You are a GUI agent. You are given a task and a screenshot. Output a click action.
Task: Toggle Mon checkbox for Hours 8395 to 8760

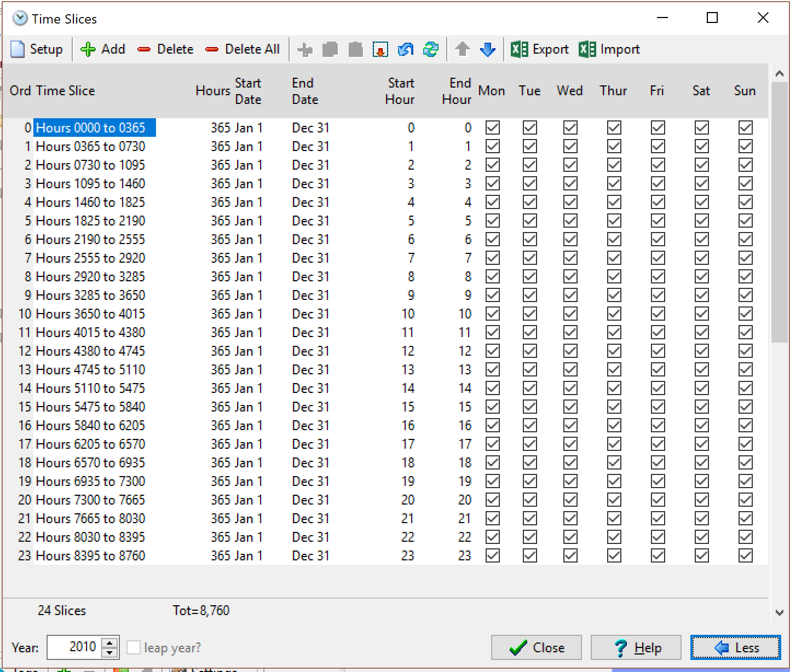(493, 555)
